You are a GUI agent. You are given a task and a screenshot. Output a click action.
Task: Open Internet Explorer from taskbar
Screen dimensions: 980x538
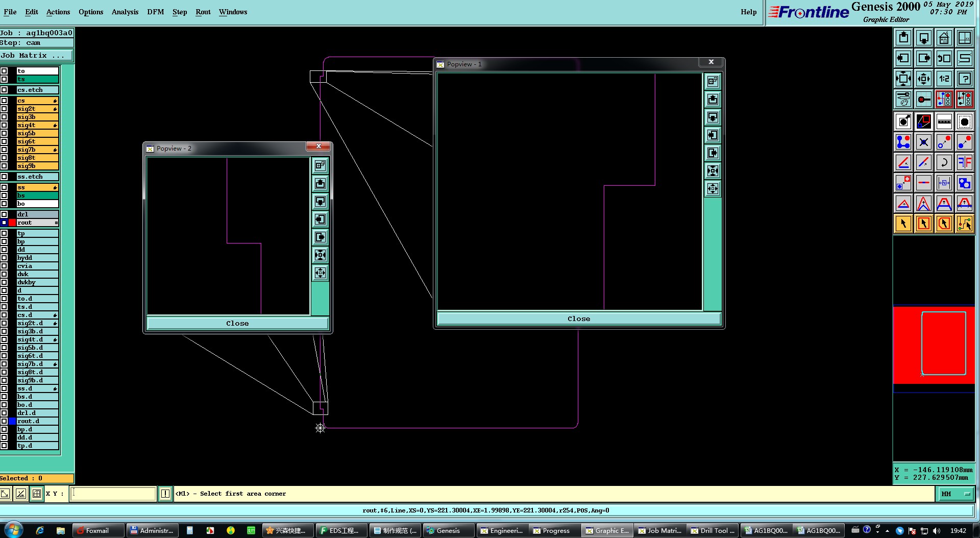[x=40, y=530]
